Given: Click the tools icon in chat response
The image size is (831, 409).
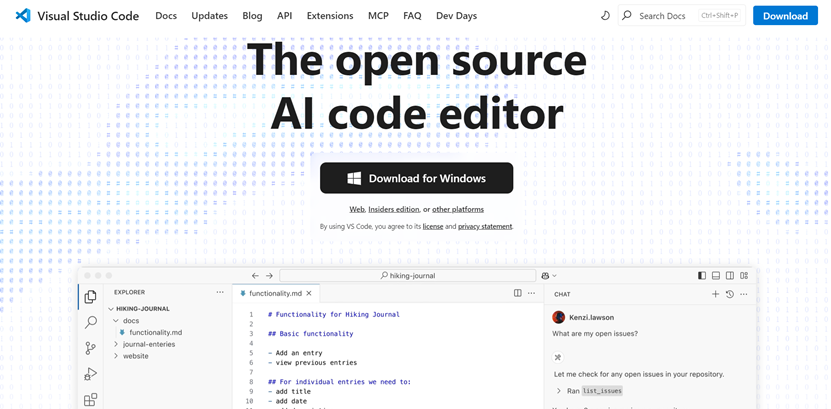Looking at the screenshot, I should tap(558, 357).
